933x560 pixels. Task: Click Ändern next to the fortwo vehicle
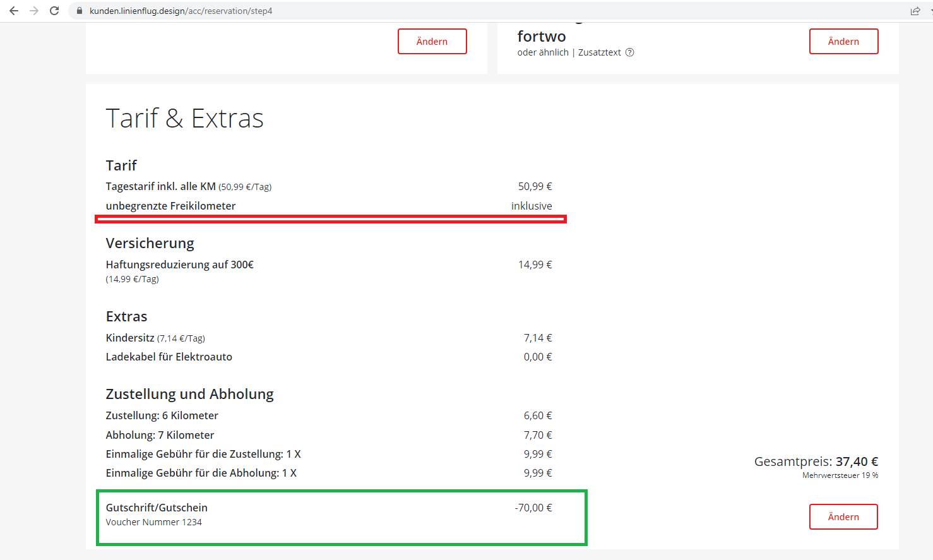(x=843, y=42)
